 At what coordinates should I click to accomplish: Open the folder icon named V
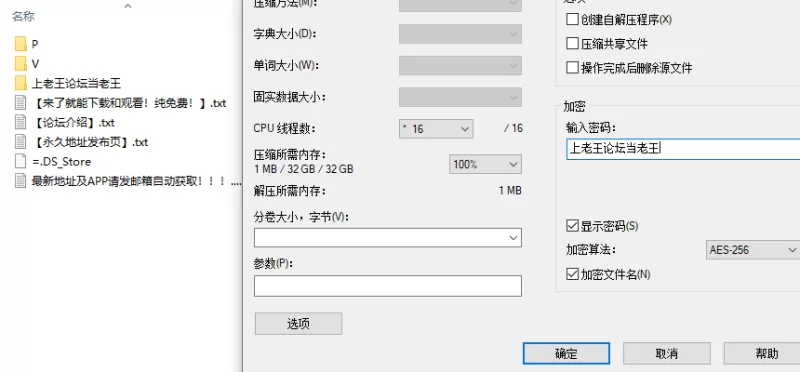coord(20,63)
